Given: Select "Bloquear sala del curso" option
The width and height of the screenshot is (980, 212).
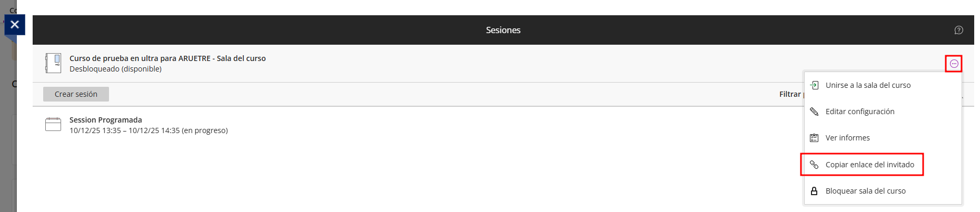Looking at the screenshot, I should (x=865, y=191).
